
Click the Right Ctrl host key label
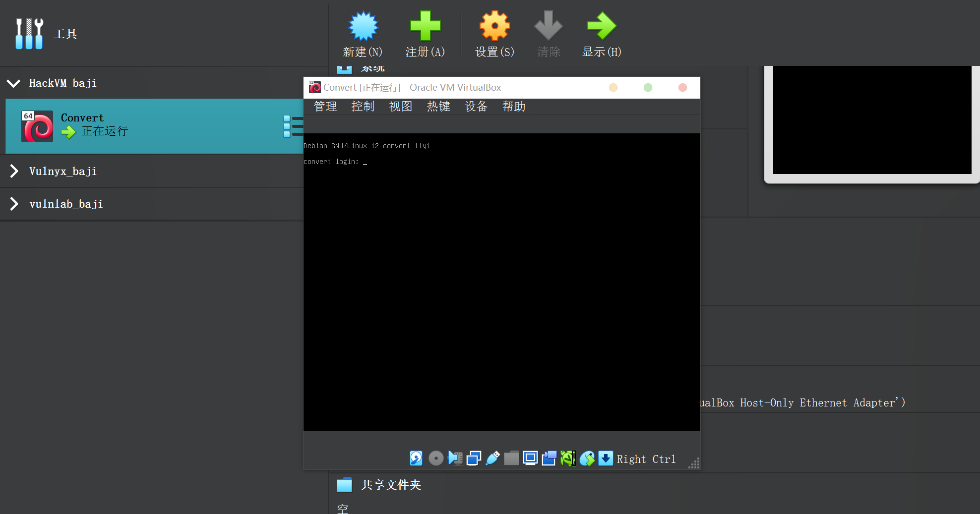646,459
